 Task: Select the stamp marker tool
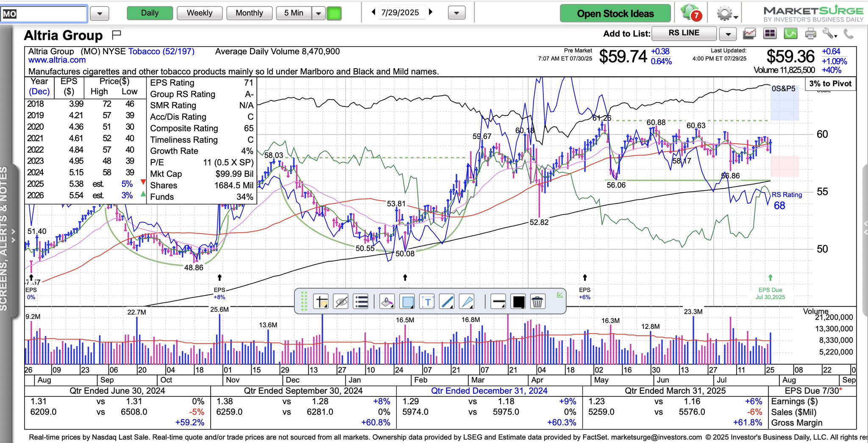(387, 302)
